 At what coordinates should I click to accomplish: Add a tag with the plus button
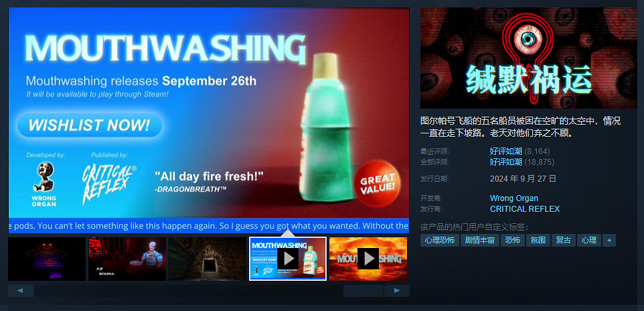point(609,240)
